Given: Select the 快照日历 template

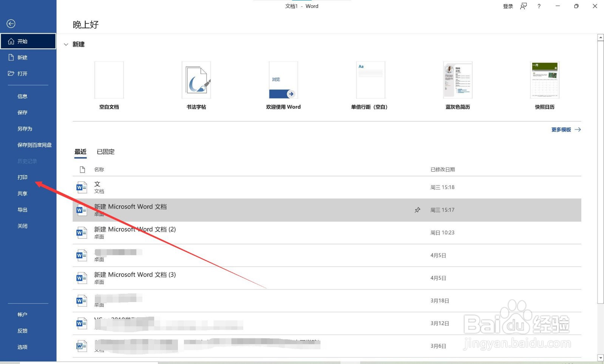Looking at the screenshot, I should tap(545, 86).
